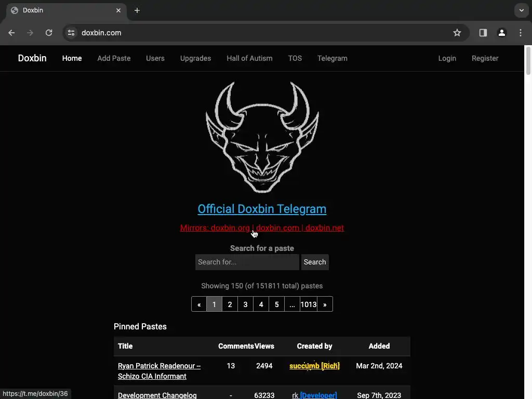Go to pagination page 5
Viewport: 532px width, 399px height.
[x=277, y=304]
